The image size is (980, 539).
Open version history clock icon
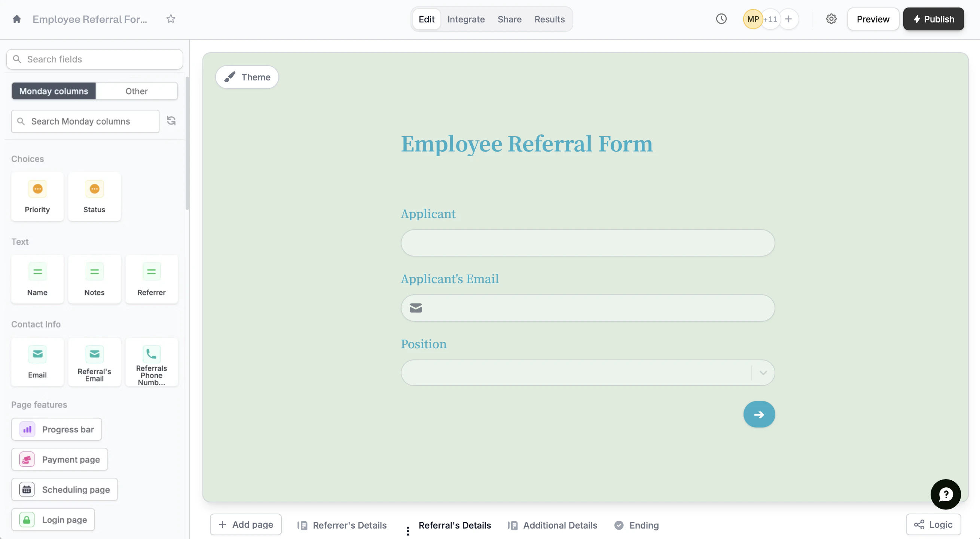coord(721,19)
